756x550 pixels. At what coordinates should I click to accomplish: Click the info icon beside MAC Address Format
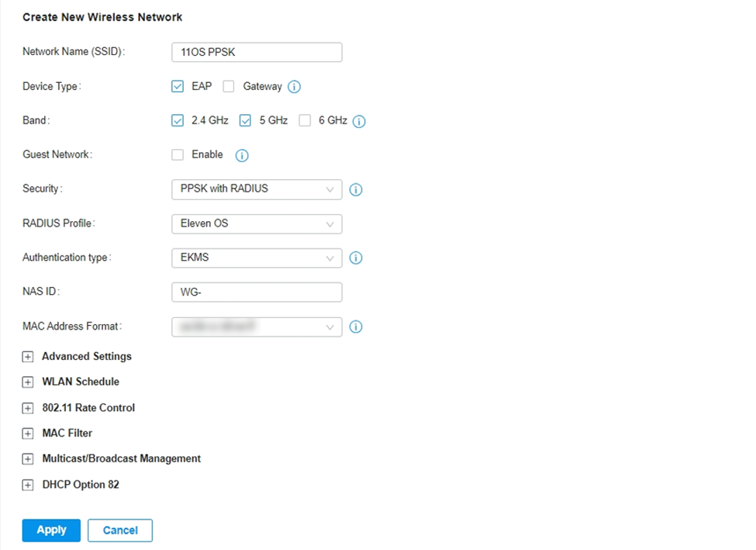click(356, 327)
